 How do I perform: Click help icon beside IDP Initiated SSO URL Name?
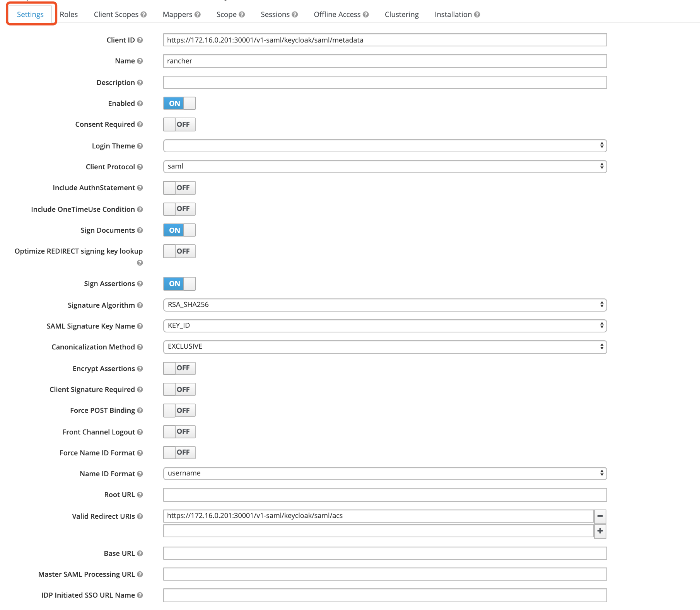(140, 595)
